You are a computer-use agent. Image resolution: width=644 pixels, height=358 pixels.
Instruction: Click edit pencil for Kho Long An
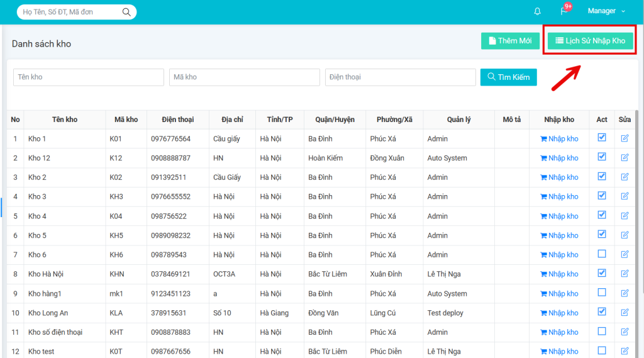(625, 312)
